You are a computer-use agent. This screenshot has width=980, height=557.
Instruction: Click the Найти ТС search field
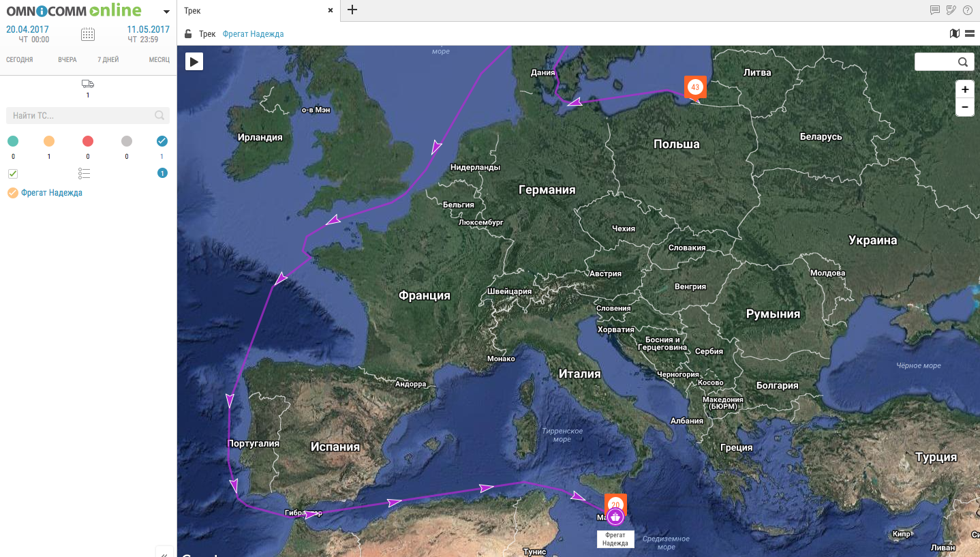click(x=82, y=116)
